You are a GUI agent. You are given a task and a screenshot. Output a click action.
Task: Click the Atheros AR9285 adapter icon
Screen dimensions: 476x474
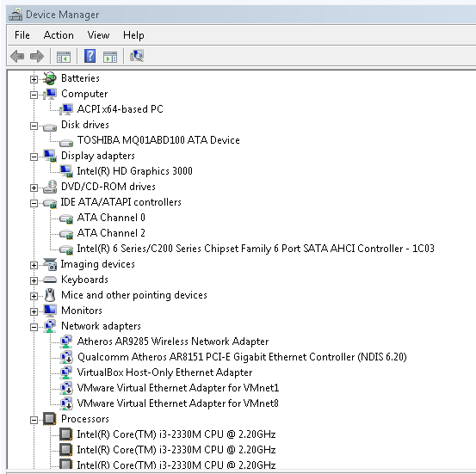66,342
